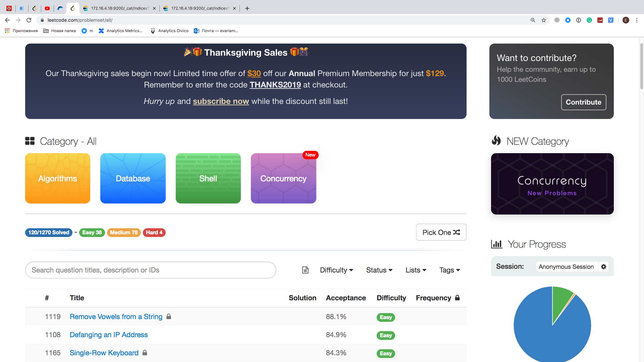The width and height of the screenshot is (644, 362).
Task: Expand the Status filter dropdown
Action: 379,270
